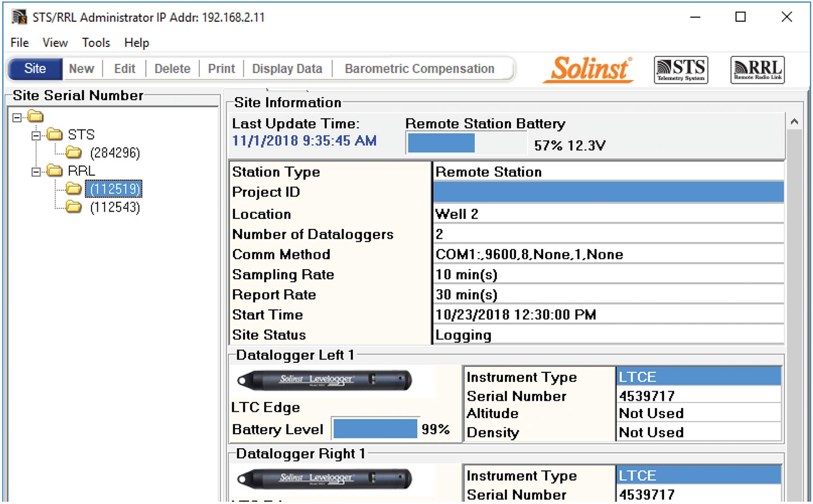Select folder icon for site (284296)
Image resolution: width=813 pixels, height=504 pixels.
pyautogui.click(x=73, y=152)
